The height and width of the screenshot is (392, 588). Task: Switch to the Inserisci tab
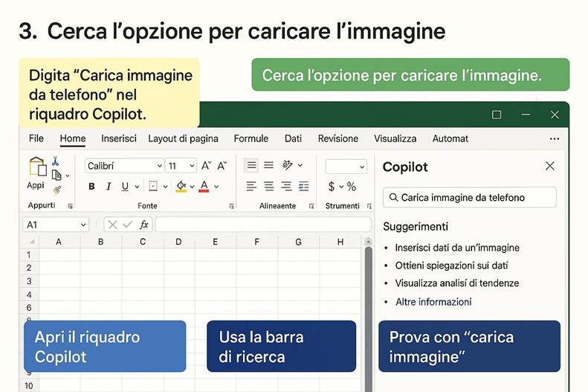tap(119, 138)
